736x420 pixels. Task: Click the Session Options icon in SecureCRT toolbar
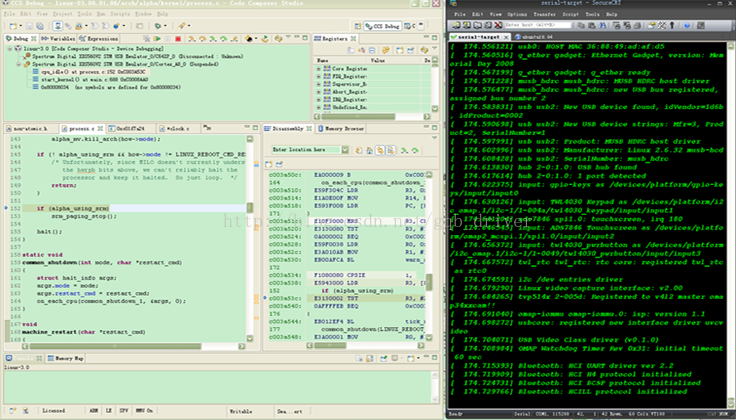[651, 25]
